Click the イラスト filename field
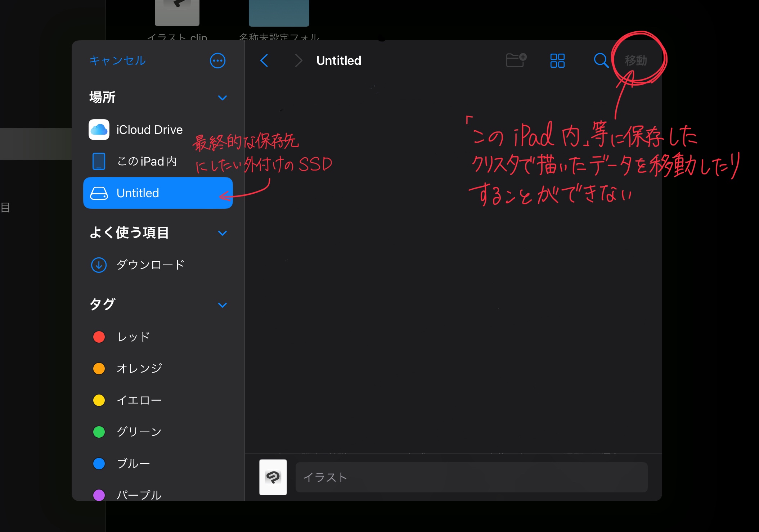 click(x=471, y=477)
